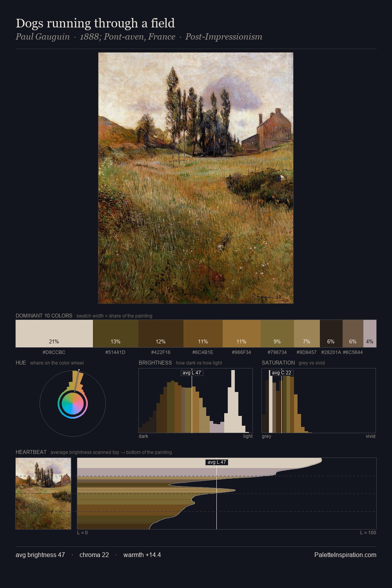392x588 pixels.
Task: Click hex code text '#D8CCBC'
Action: pos(54,352)
